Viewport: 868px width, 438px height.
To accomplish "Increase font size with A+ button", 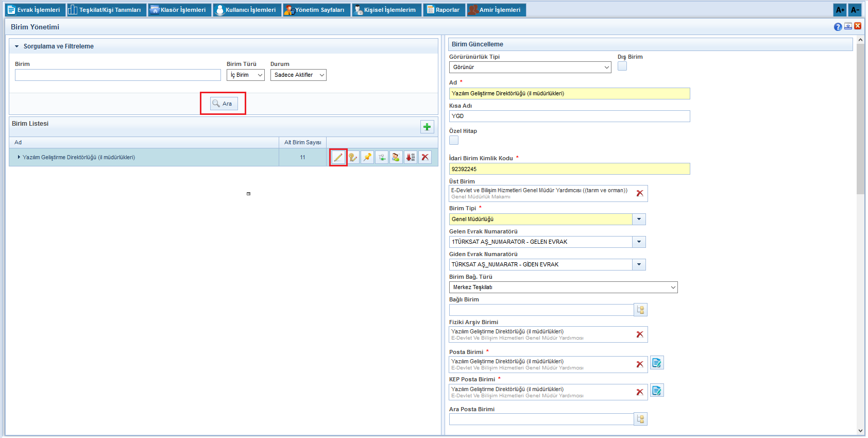I will 840,10.
